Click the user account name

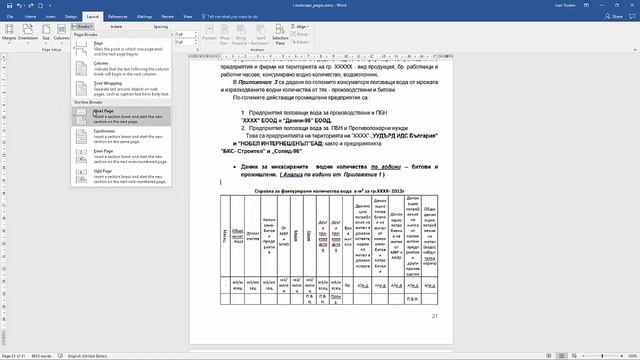[x=565, y=5]
